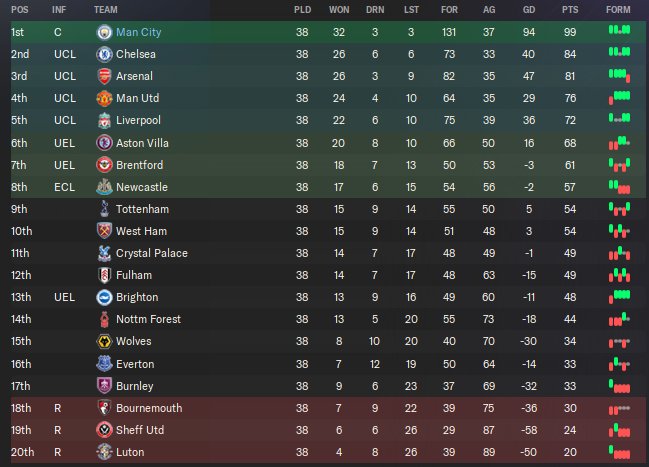The image size is (649, 467).
Task: Sort standings by WON column header
Action: tap(339, 10)
